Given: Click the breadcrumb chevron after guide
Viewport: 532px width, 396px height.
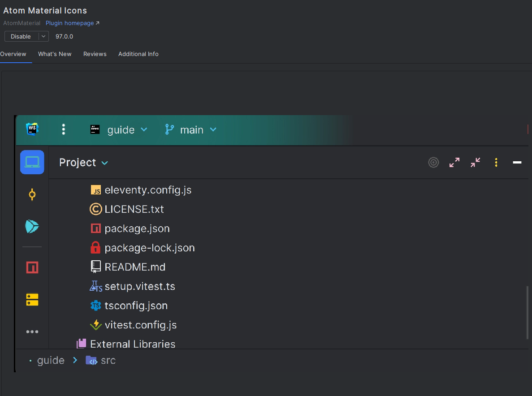Looking at the screenshot, I should (x=75, y=360).
